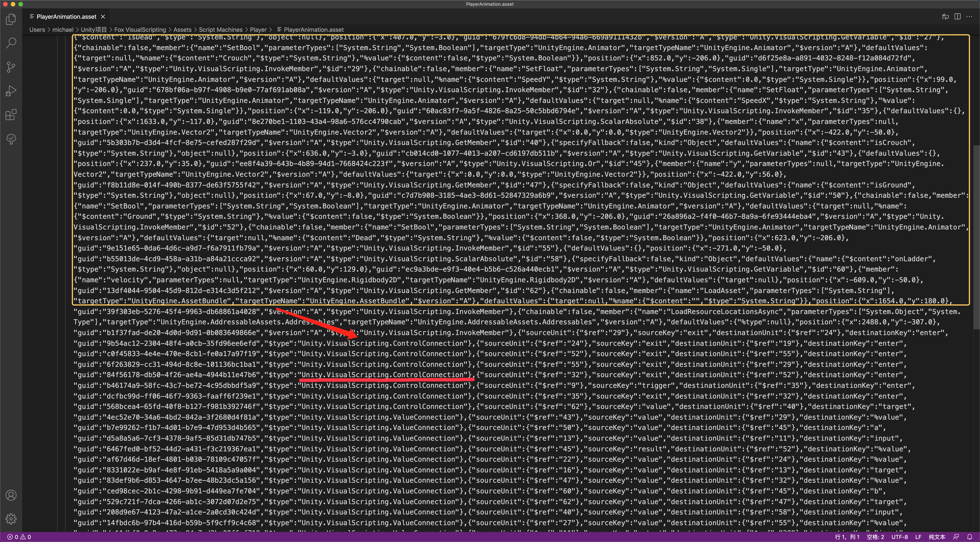Screen dimensions: 980x542
Task: Click the Script Machines breadcrumb
Action: [x=221, y=30]
